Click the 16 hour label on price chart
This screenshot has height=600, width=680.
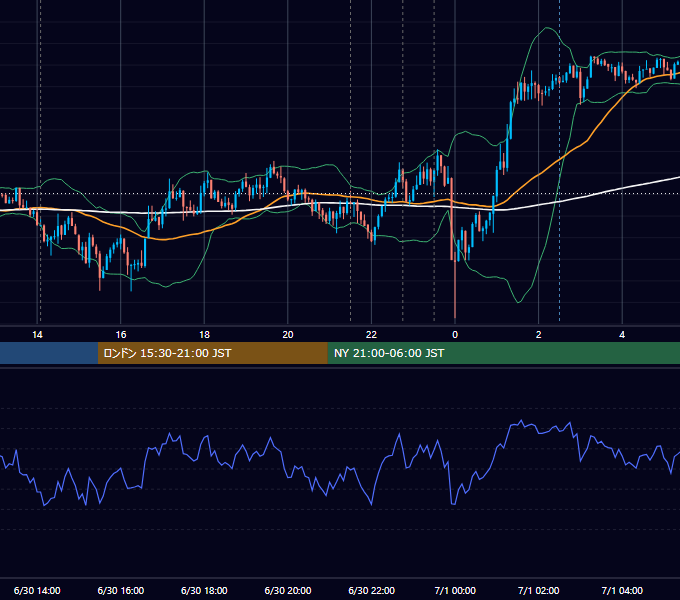pos(121,335)
